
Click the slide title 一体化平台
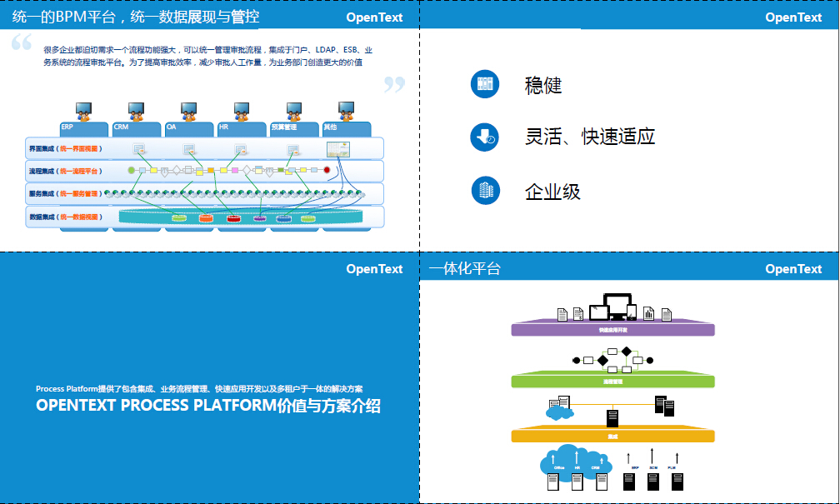click(464, 268)
